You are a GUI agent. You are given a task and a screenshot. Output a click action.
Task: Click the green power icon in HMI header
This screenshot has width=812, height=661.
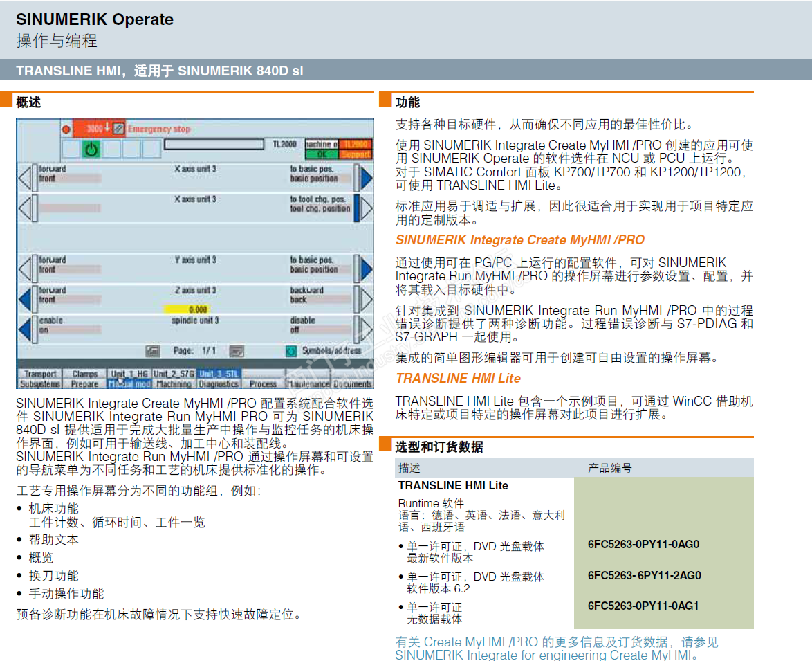coord(91,150)
